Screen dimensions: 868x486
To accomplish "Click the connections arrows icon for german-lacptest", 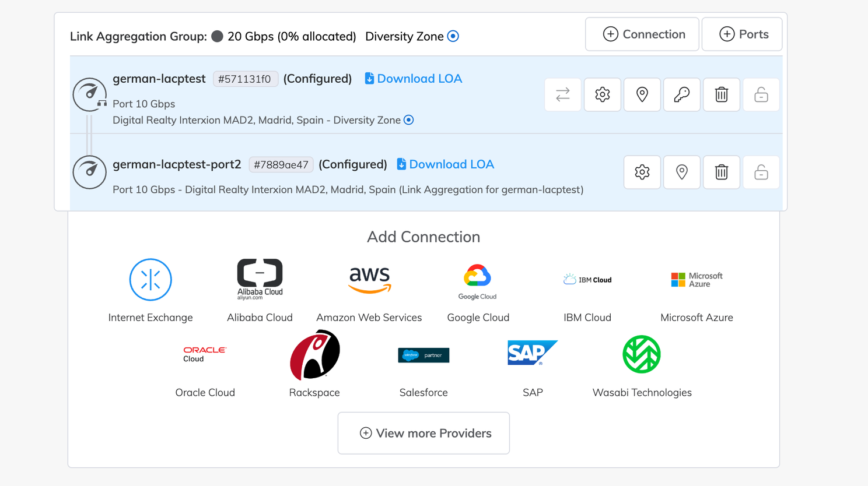I will (x=563, y=94).
